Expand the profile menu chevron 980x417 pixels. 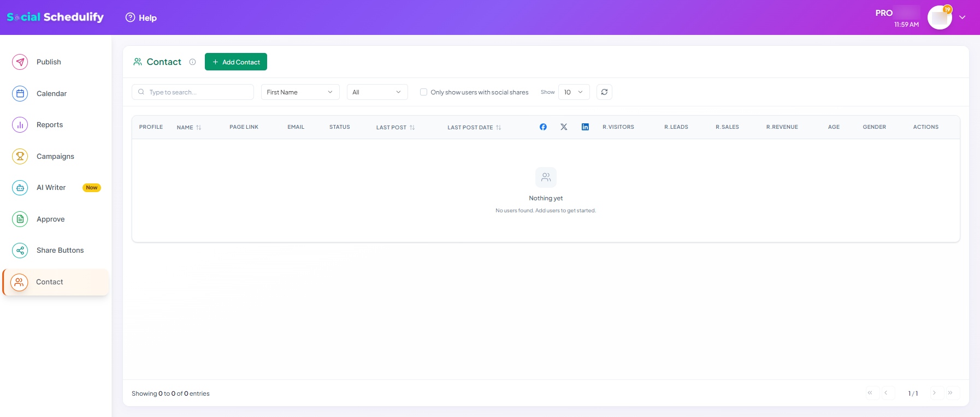point(962,17)
